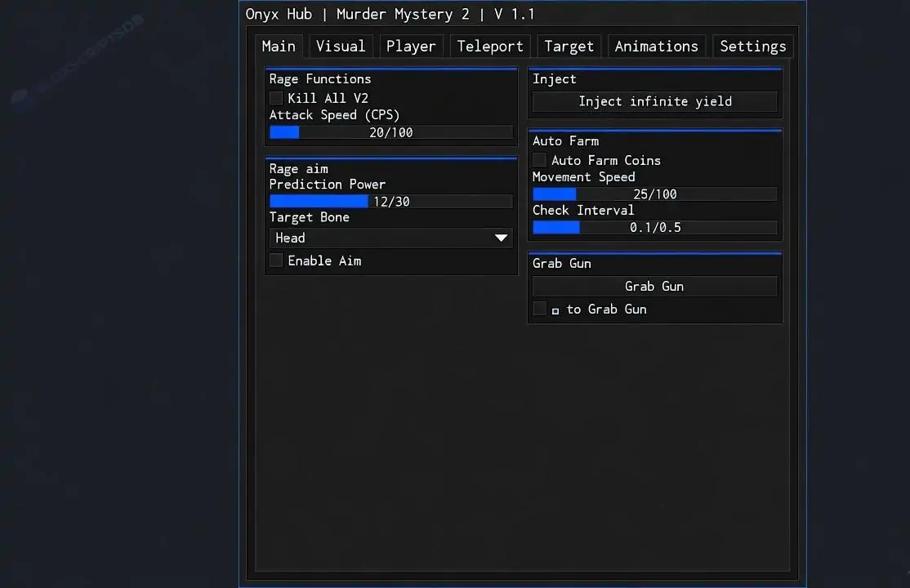Image resolution: width=910 pixels, height=588 pixels.
Task: Enable Auto Farm Coins checkbox
Action: [x=540, y=159]
